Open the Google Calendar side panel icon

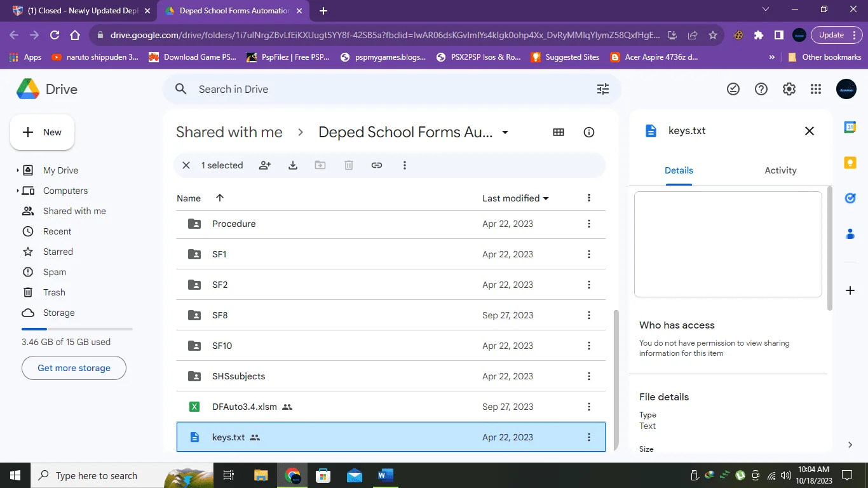point(850,127)
